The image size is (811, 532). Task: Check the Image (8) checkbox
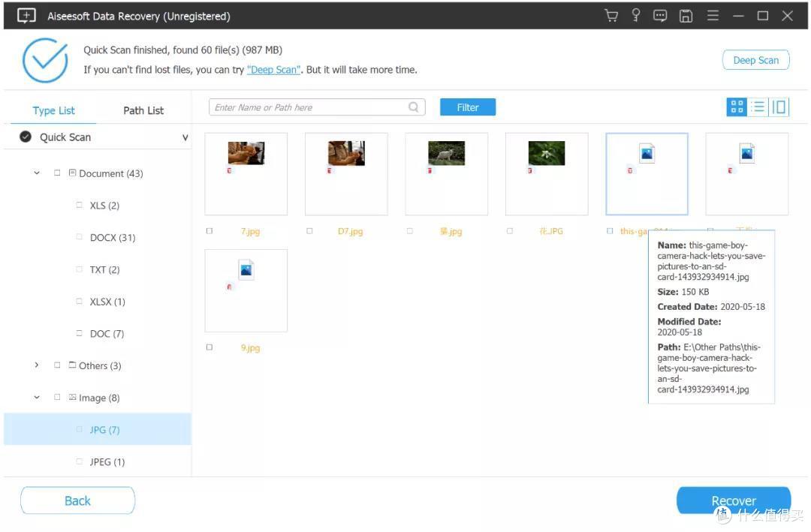click(57, 397)
